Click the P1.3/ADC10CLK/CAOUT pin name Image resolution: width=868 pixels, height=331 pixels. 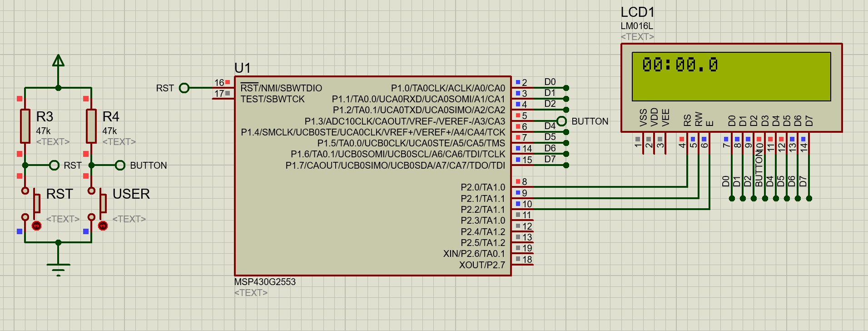pos(405,121)
